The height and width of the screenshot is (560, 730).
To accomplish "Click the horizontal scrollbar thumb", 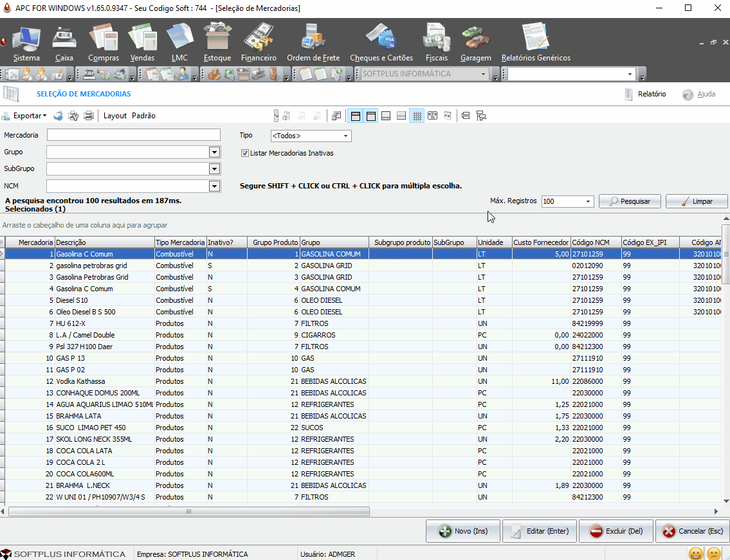I will coord(189,512).
